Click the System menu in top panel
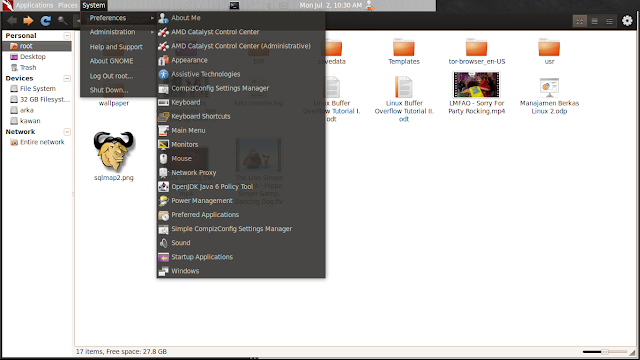This screenshot has width=640, height=360. 93,5
